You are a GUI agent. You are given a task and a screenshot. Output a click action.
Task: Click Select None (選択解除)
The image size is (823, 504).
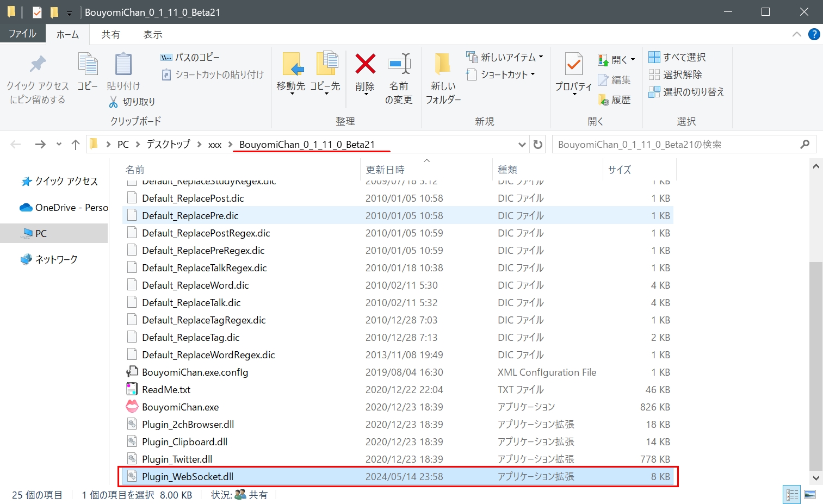675,74
